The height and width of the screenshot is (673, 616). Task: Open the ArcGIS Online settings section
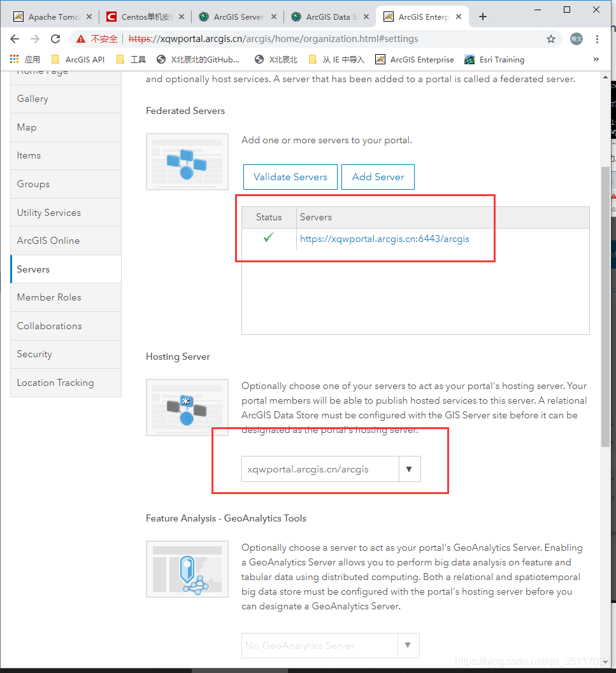tap(66, 241)
